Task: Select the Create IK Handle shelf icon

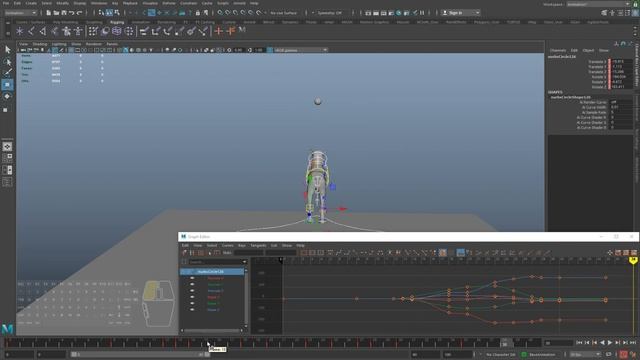Action: (x=43, y=31)
